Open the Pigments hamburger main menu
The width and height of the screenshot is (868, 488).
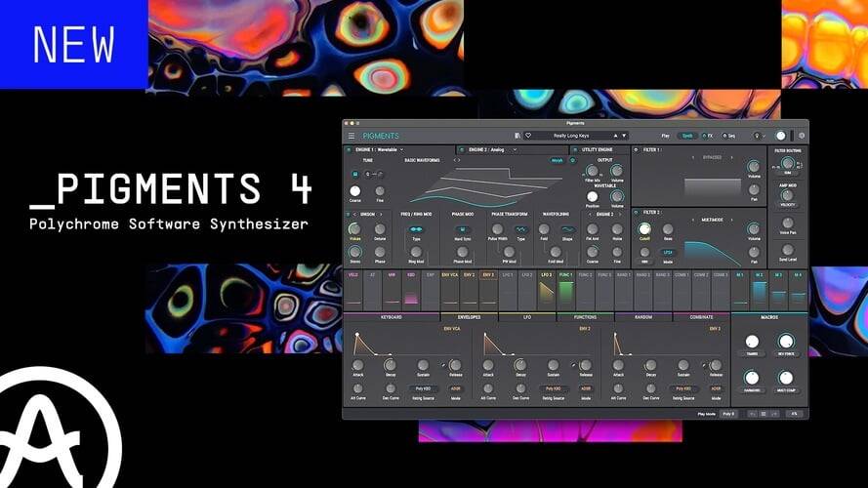point(351,136)
